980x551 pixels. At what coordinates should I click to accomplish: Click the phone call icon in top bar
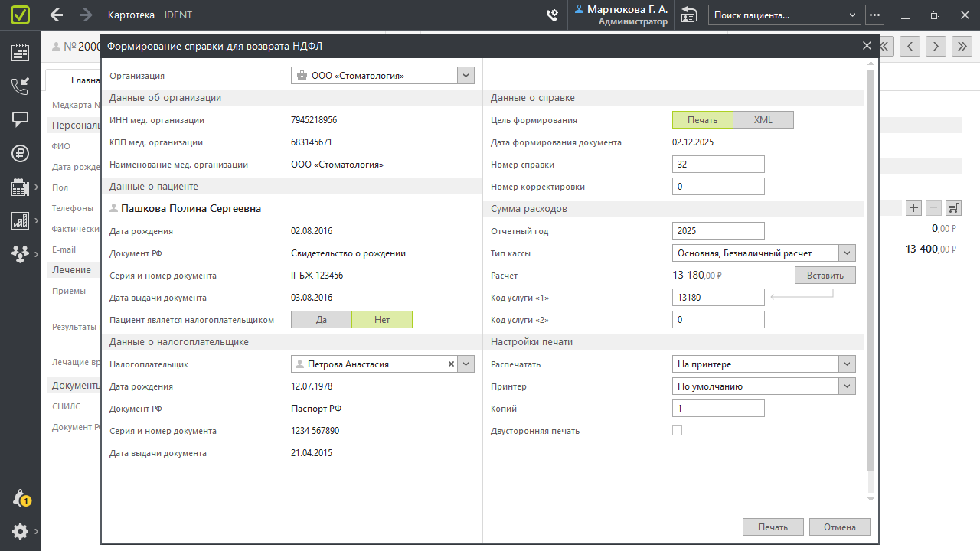pyautogui.click(x=551, y=15)
